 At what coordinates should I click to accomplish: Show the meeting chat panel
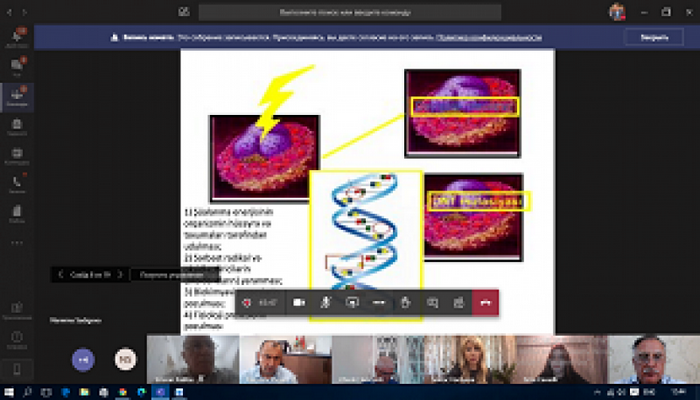pos(433,301)
